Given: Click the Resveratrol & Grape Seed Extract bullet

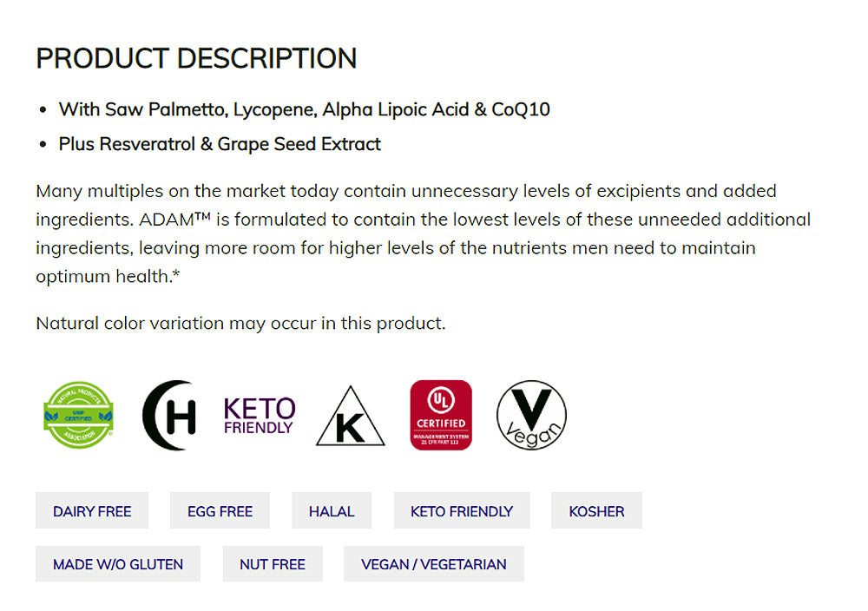Looking at the screenshot, I should pos(220,144).
